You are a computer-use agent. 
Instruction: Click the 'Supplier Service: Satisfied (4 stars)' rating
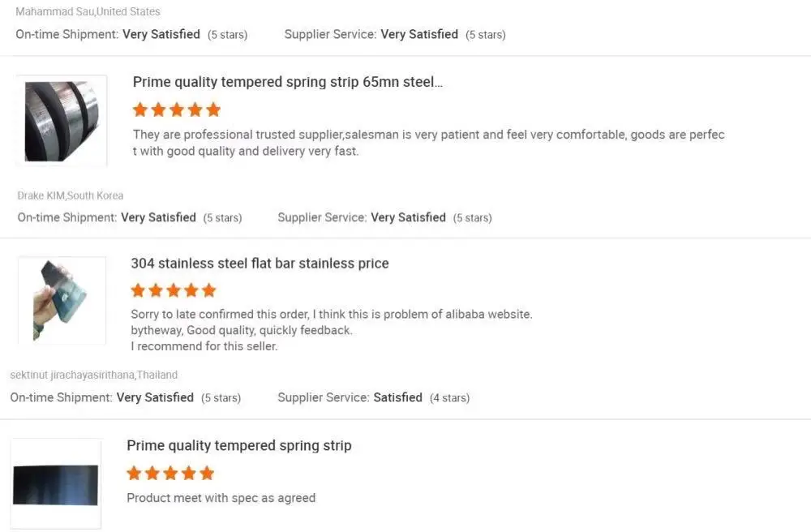pos(373,397)
